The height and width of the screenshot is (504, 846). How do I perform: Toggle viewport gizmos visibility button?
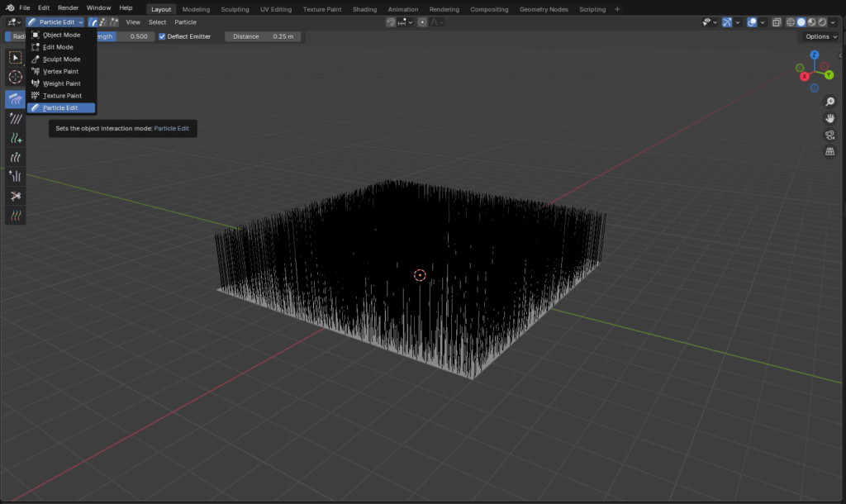[x=727, y=22]
